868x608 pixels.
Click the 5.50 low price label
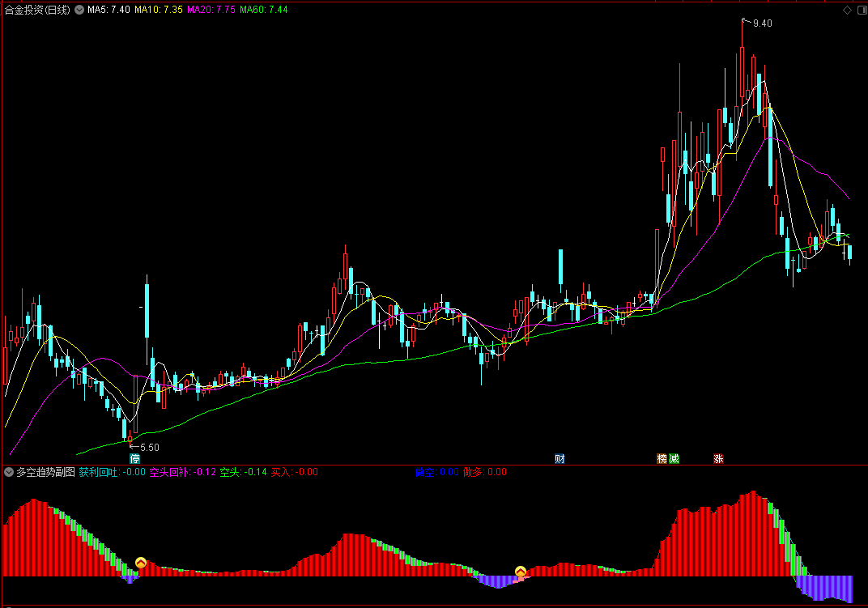point(150,448)
